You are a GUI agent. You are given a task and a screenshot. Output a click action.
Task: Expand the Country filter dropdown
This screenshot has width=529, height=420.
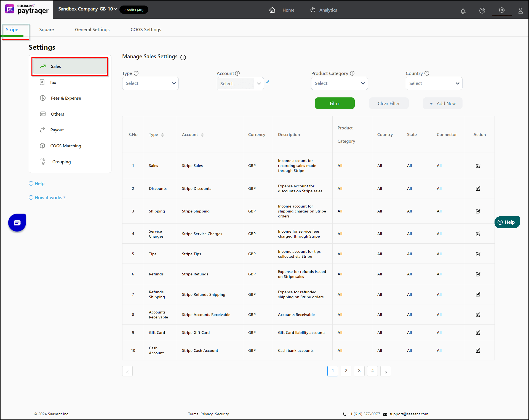click(434, 83)
